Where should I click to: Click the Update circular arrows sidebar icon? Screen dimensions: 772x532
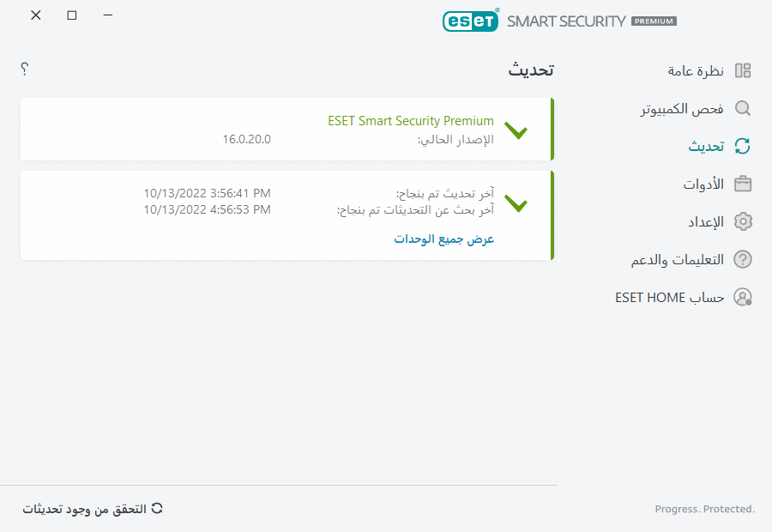(743, 146)
